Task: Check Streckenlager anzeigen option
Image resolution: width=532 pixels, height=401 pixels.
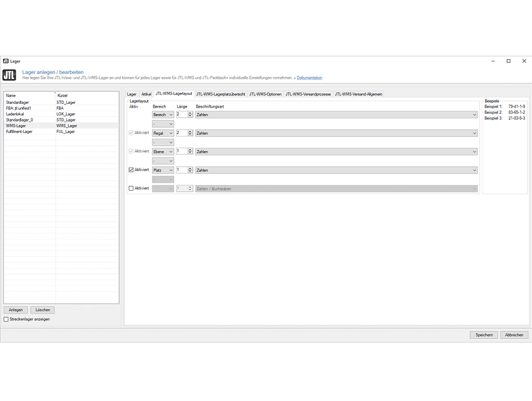Action: [x=6, y=319]
